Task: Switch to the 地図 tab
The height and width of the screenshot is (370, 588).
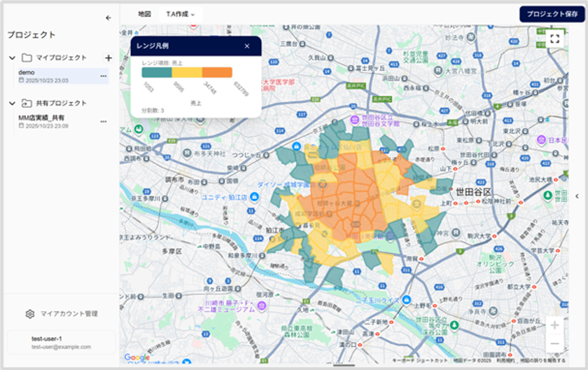Action: [144, 14]
